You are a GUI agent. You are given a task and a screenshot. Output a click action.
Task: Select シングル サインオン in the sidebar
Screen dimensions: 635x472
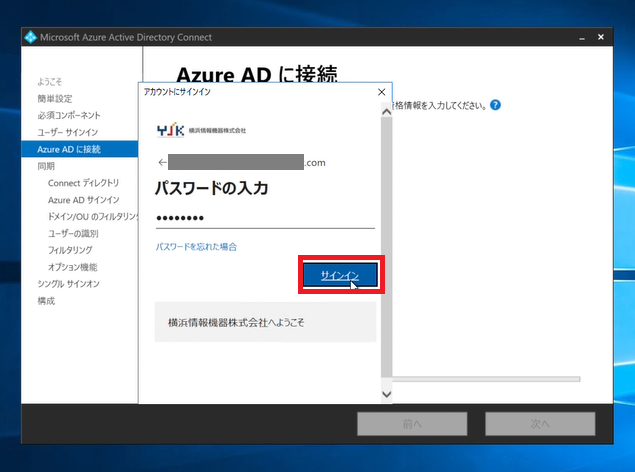tap(68, 284)
